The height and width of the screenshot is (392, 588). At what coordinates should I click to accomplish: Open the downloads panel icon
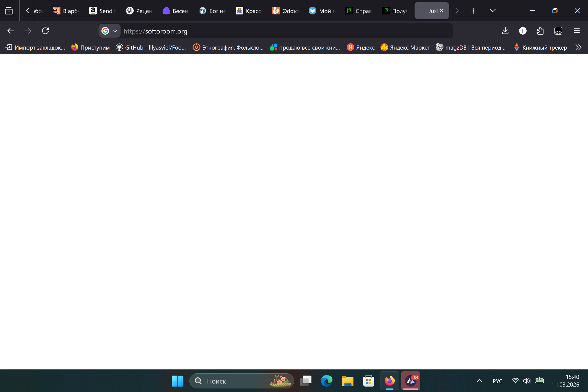[x=505, y=31]
